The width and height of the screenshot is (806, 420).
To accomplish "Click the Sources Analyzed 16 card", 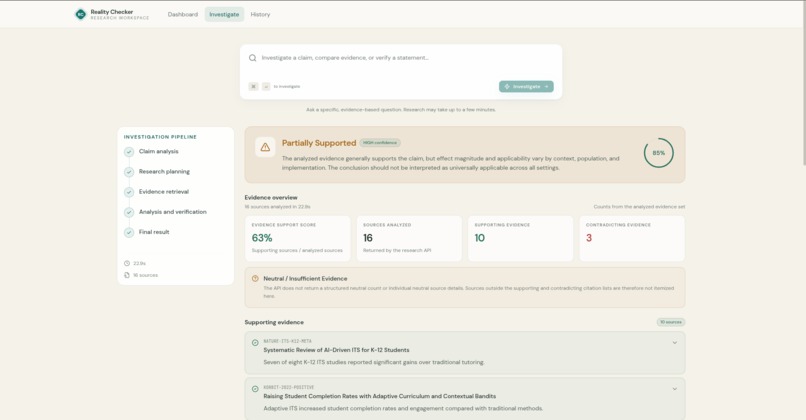I will (409, 238).
